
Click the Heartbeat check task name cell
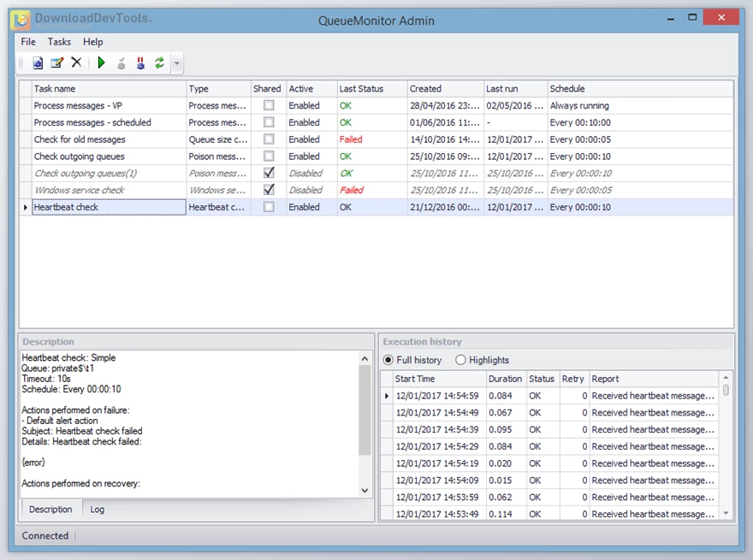tap(109, 207)
